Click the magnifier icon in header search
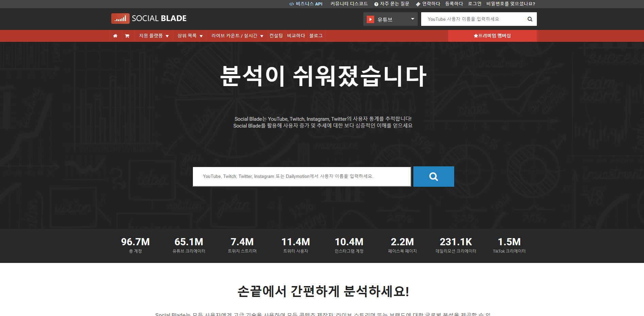Viewport: 644px width, 316px height. pyautogui.click(x=530, y=19)
